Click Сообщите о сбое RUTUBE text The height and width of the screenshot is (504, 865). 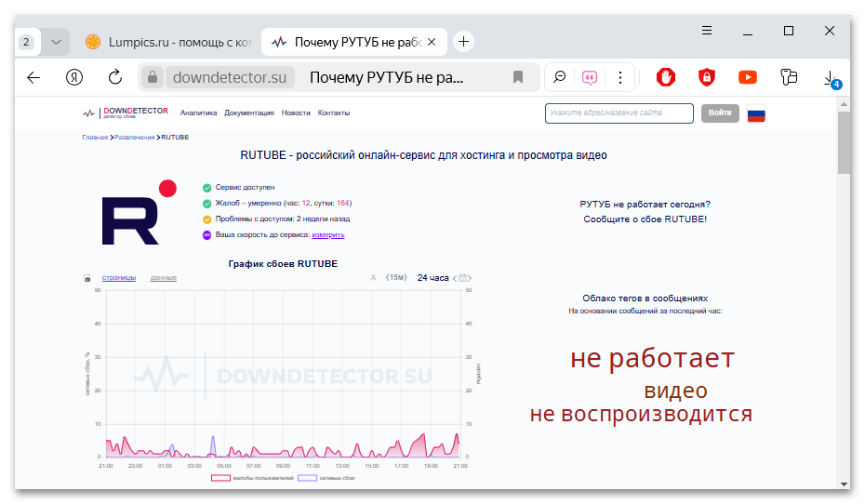coord(645,219)
